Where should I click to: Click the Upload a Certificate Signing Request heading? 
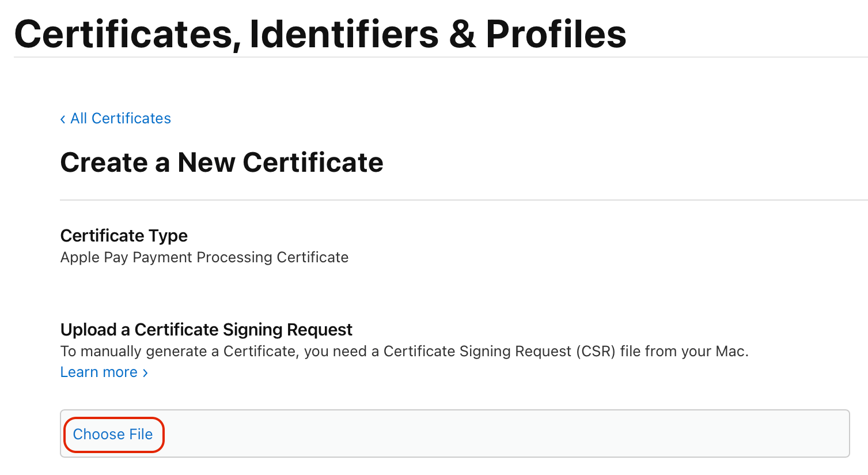click(206, 330)
